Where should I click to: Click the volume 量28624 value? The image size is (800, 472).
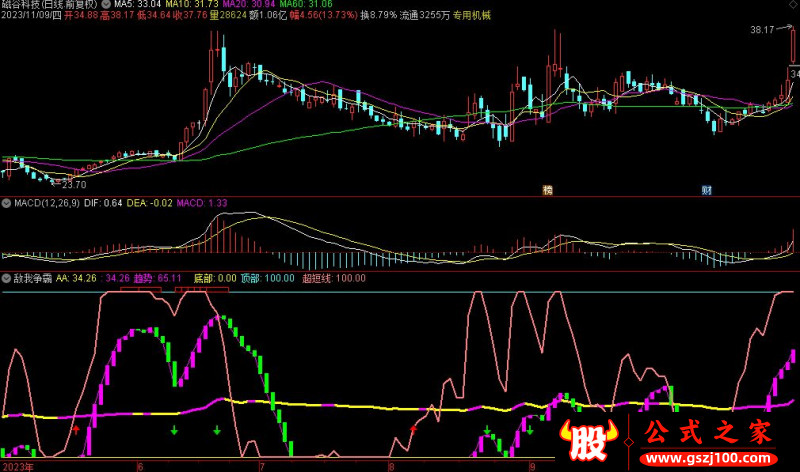228,15
